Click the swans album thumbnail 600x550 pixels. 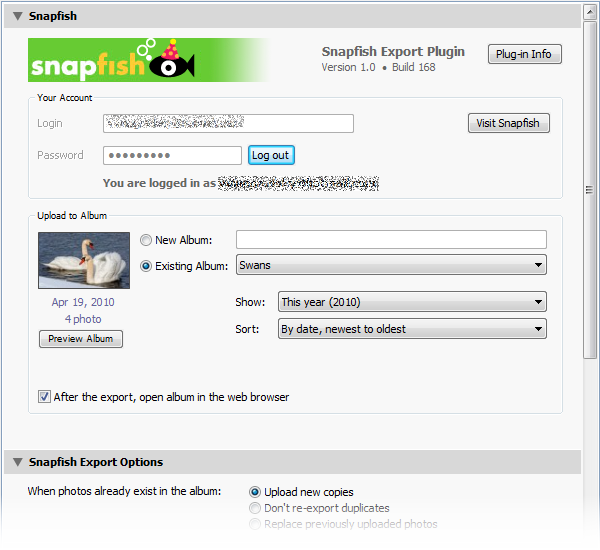84,260
